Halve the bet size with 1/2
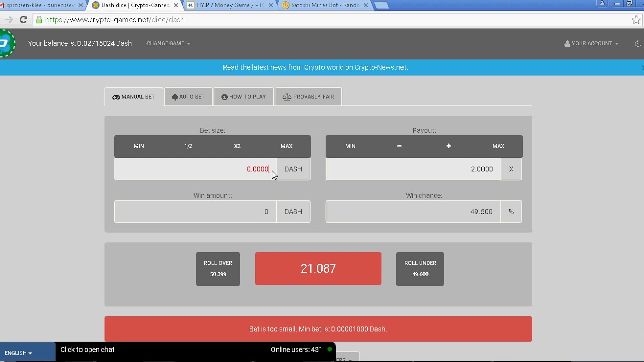 click(x=188, y=146)
